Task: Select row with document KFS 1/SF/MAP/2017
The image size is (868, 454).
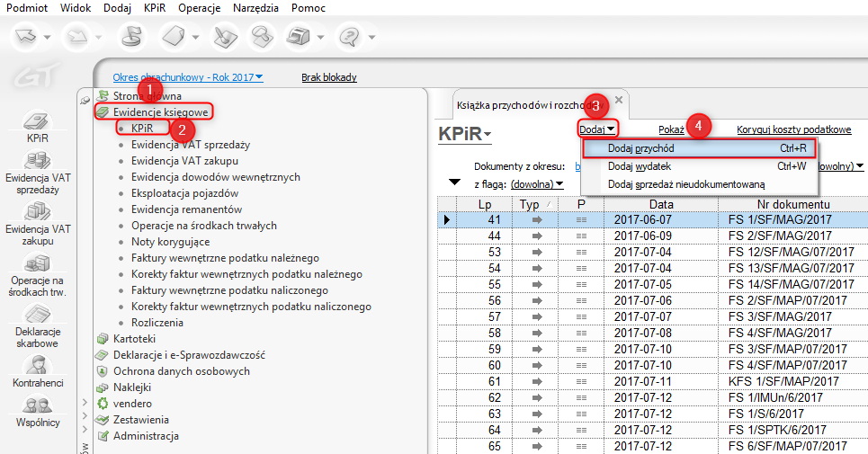Action: (653, 381)
